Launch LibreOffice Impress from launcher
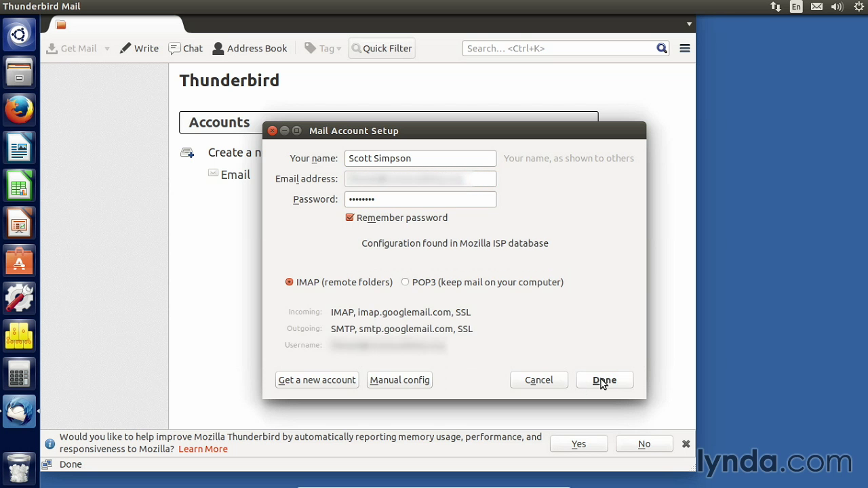 click(x=19, y=223)
